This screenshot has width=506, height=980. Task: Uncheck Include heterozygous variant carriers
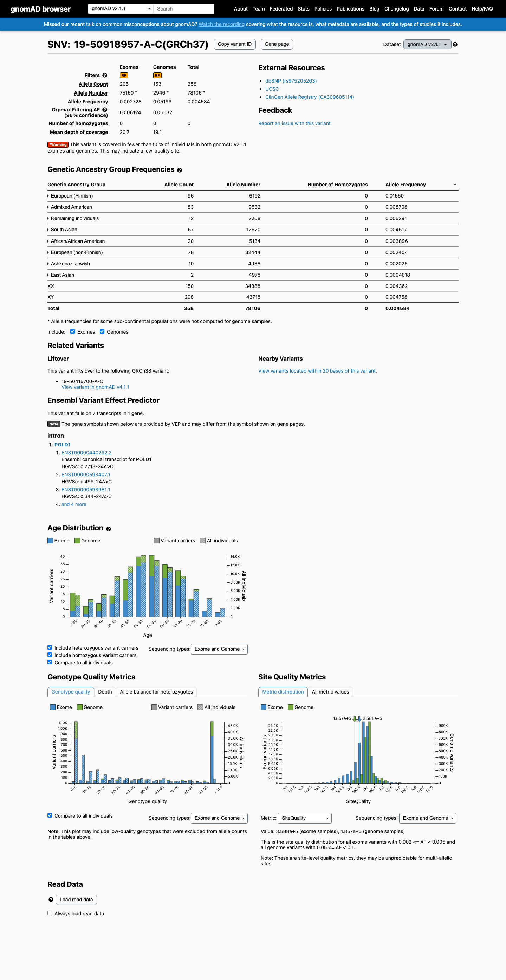[50, 647]
